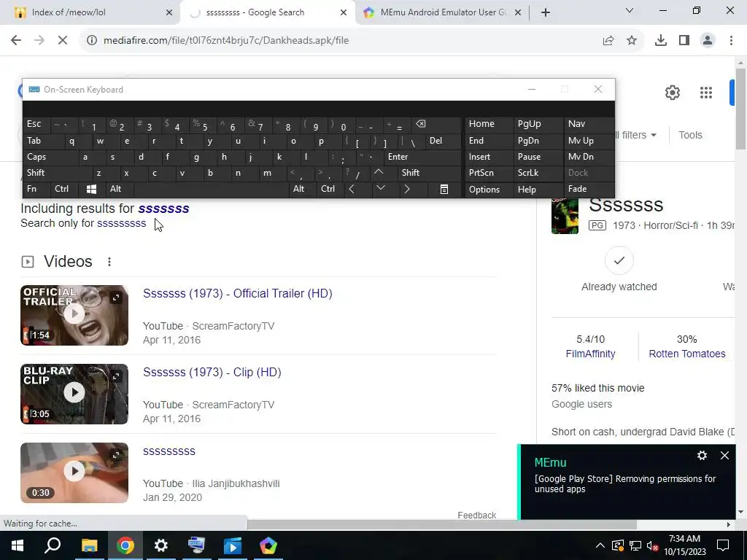The height and width of the screenshot is (560, 747).
Task: Click the up arrow key on keyboard
Action: point(379,172)
